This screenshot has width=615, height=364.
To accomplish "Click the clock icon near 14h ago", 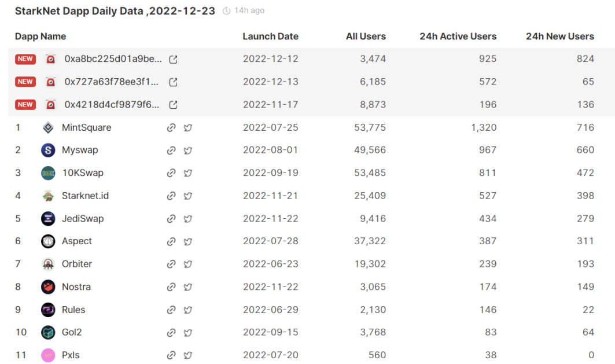I will 226,11.
